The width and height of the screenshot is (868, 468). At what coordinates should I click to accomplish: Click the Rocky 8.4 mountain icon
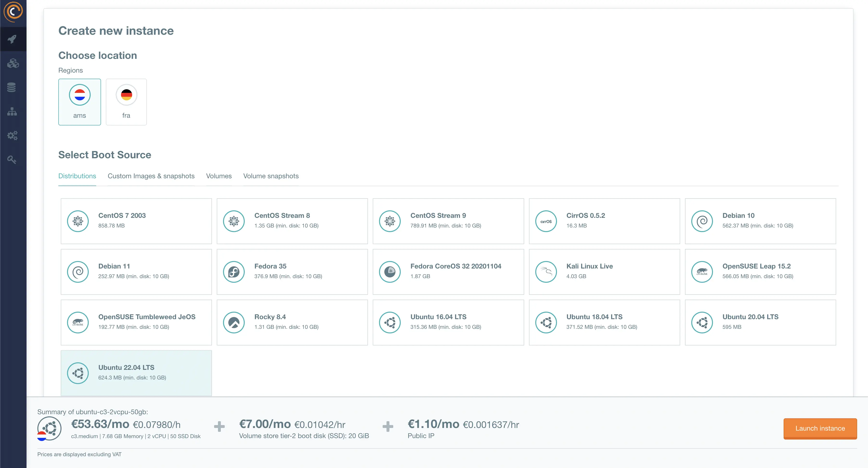click(x=234, y=322)
